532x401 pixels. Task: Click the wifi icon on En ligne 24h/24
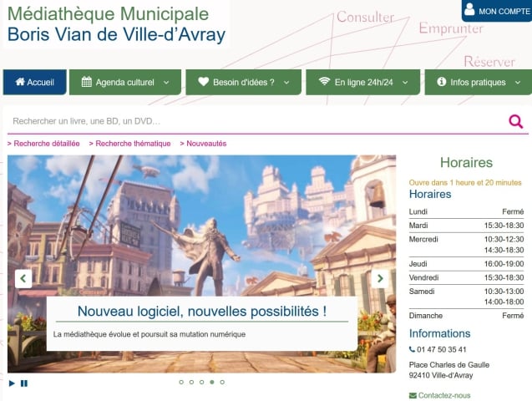[x=324, y=81]
